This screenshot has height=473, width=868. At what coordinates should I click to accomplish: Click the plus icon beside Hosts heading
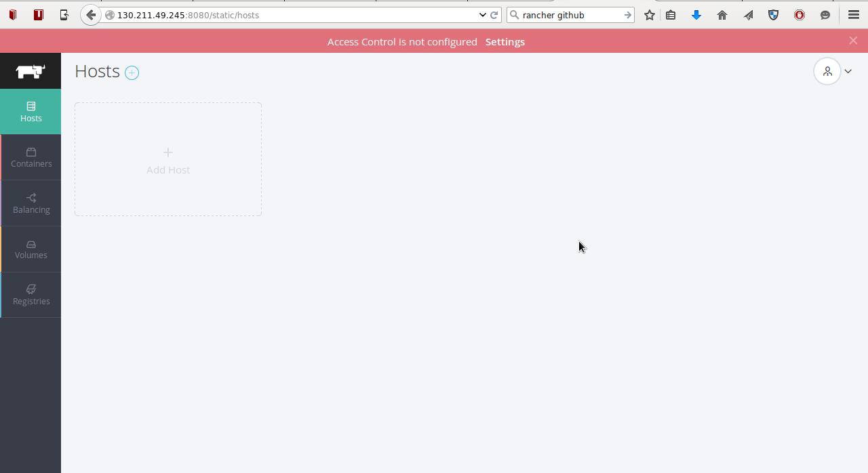132,73
